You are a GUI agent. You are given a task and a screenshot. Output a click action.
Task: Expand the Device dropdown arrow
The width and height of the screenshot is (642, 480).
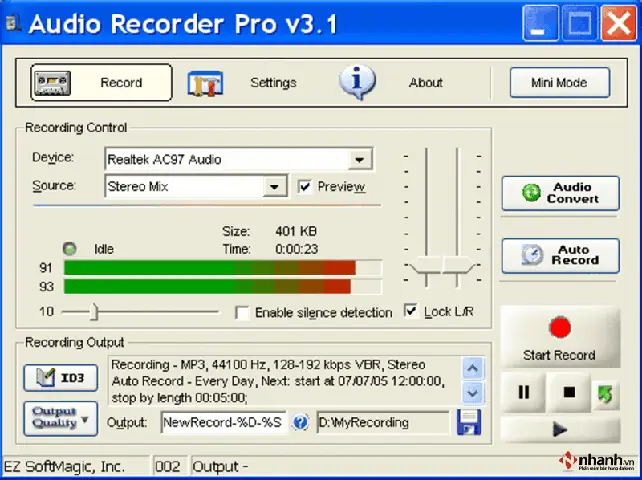pyautogui.click(x=359, y=159)
